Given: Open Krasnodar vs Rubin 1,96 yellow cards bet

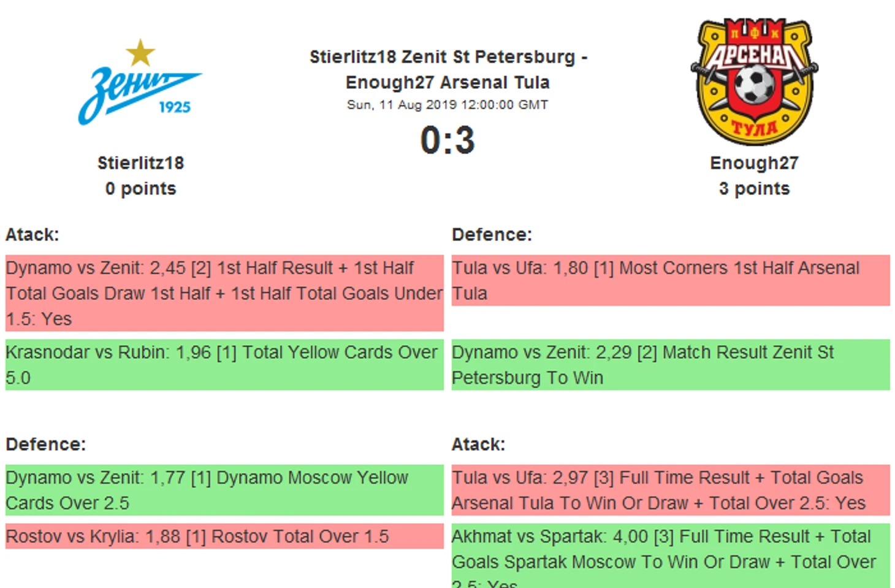Looking at the screenshot, I should 224,365.
